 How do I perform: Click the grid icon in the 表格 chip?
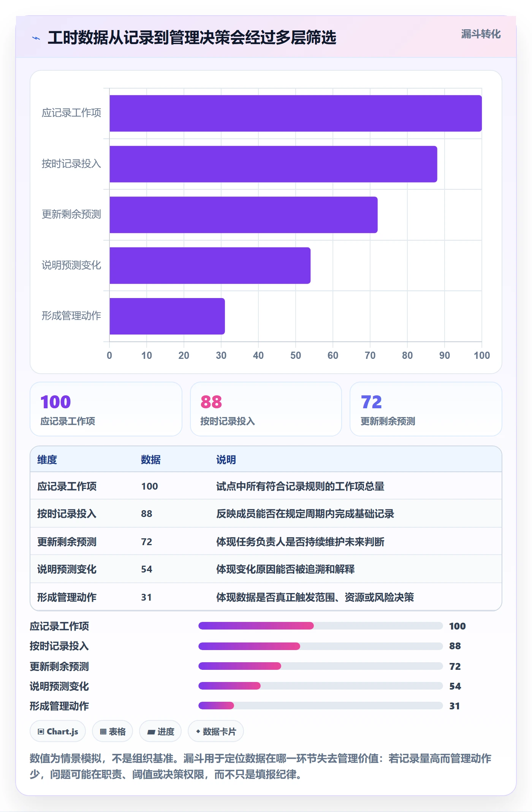(103, 731)
